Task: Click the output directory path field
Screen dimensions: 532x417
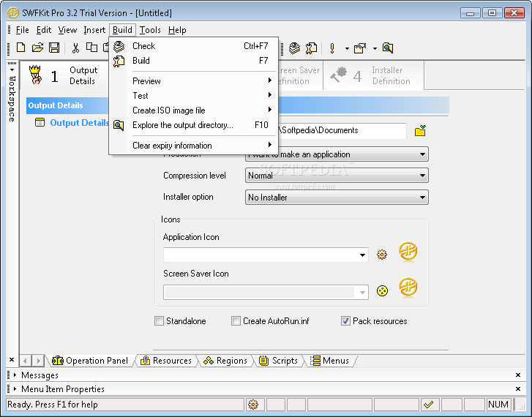Action: (x=342, y=131)
